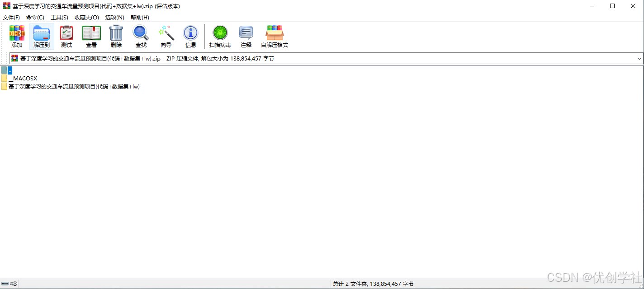Click the disk icon in the status bar
Screen dimensions: 644x289
pos(5,284)
